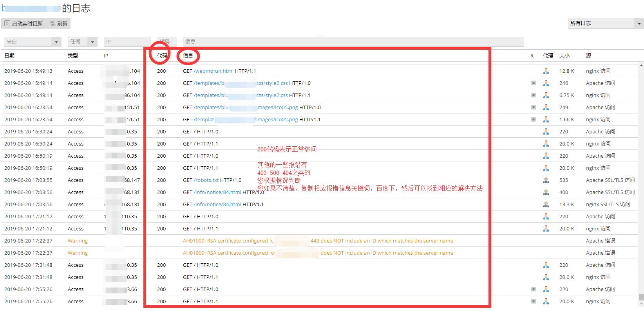
Task: Click bot agent icon in 17:03:56 nginx SSL row
Action: click(546, 204)
